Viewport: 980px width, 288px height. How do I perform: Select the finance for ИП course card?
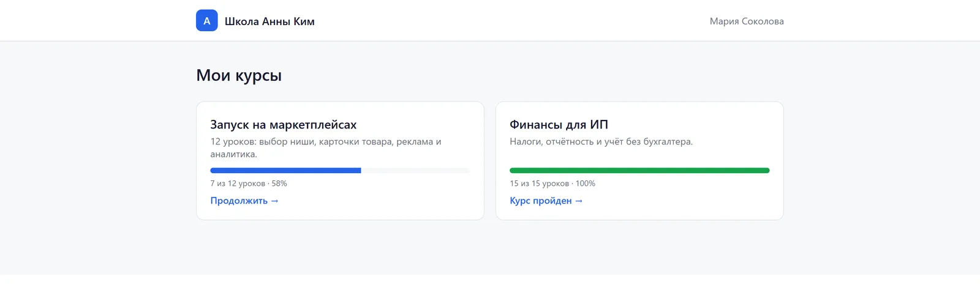(x=639, y=161)
